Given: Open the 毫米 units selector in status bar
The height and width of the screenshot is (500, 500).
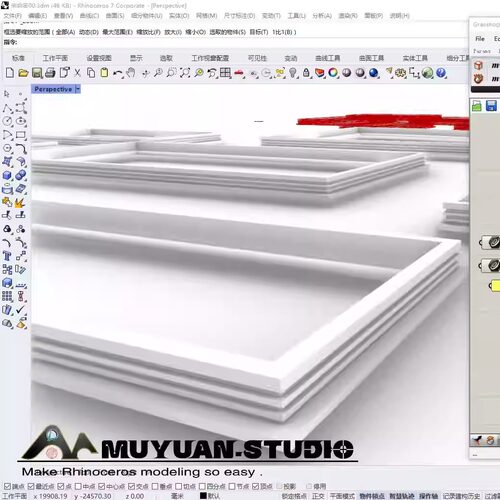Looking at the screenshot, I should [x=177, y=496].
